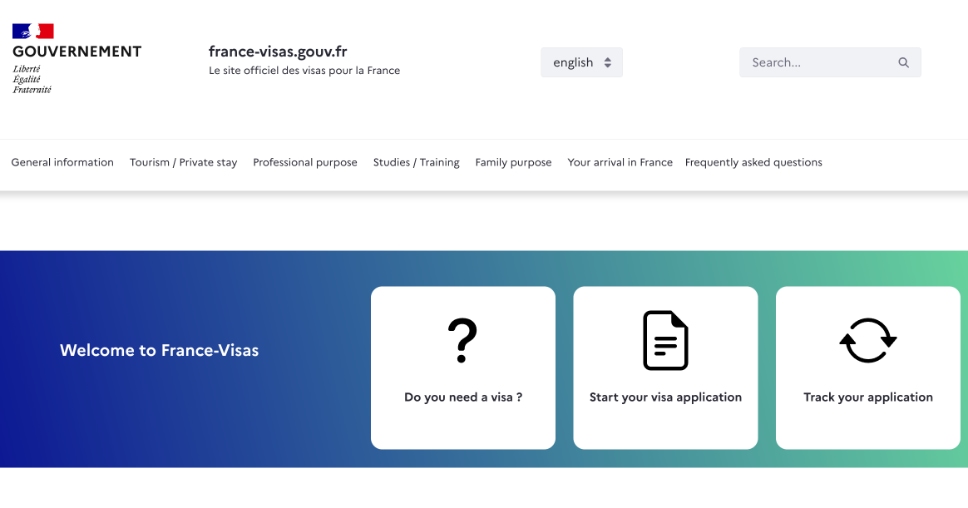Click the france-visas.gouv.fr site title
The height and width of the screenshot is (508, 968).
coord(278,51)
